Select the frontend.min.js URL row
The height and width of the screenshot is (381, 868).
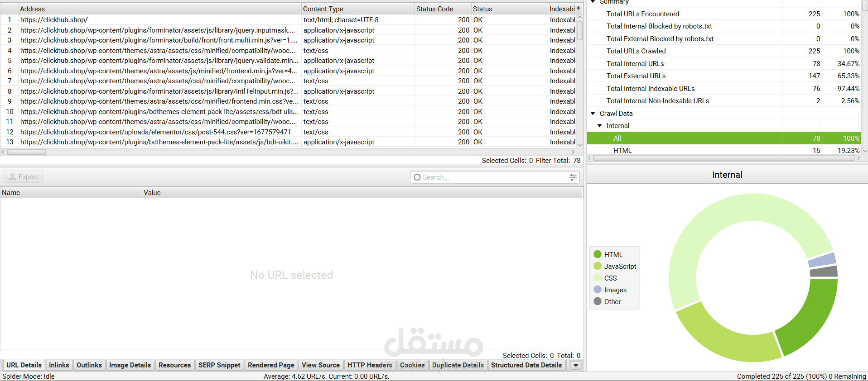click(288, 71)
